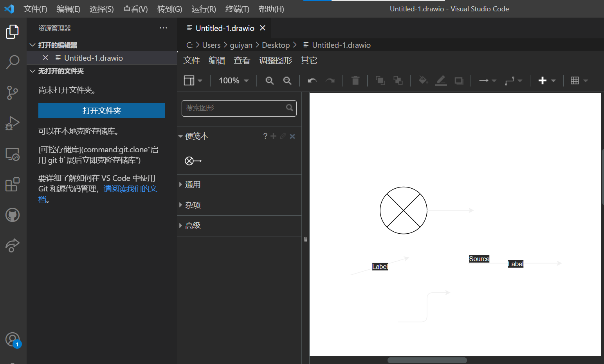Click the shadow icon in the toolbar
This screenshot has height=364, width=604.
(x=459, y=80)
